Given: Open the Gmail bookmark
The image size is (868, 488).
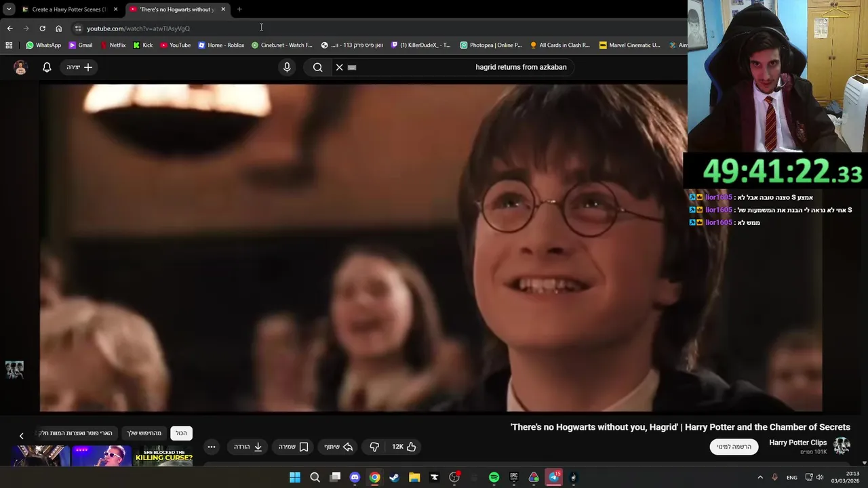Looking at the screenshot, I should [x=81, y=45].
